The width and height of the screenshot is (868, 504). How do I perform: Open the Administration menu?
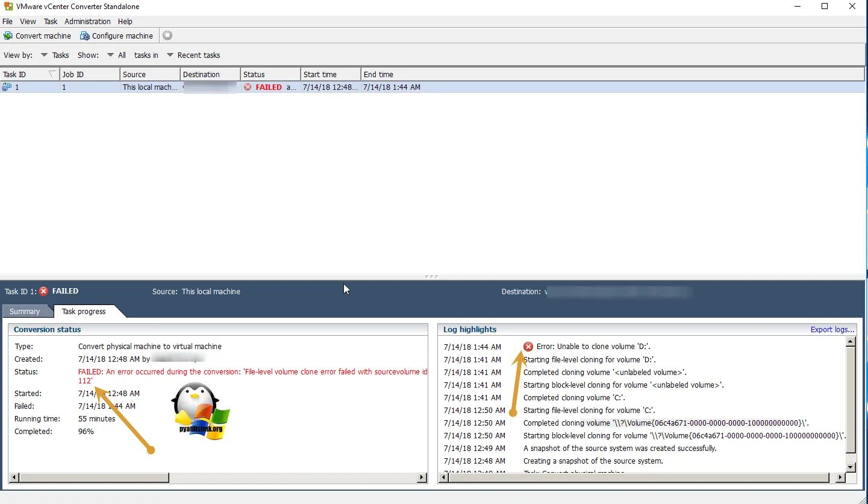[87, 21]
